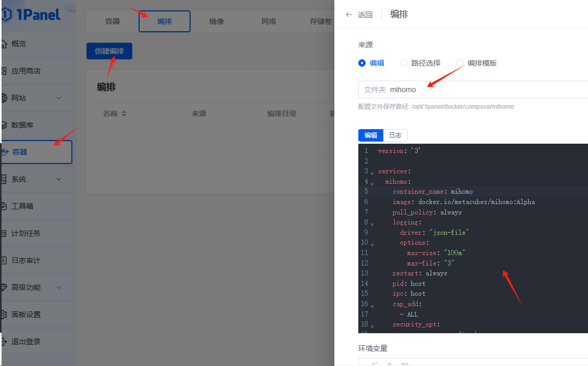The width and height of the screenshot is (588, 366).
Task: Collapse the logging block at line 8
Action: point(372,224)
